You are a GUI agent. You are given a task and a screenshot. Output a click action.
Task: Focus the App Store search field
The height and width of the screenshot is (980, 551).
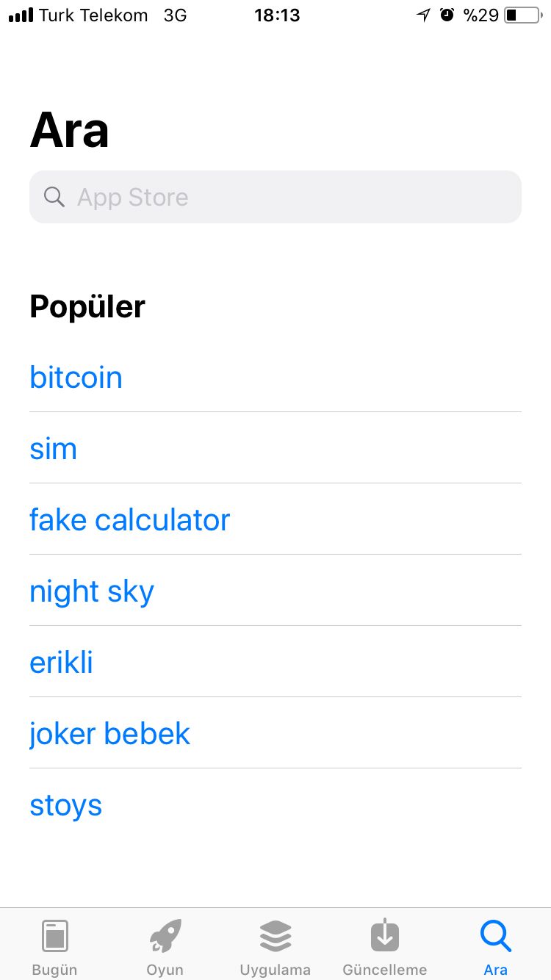tap(294, 197)
